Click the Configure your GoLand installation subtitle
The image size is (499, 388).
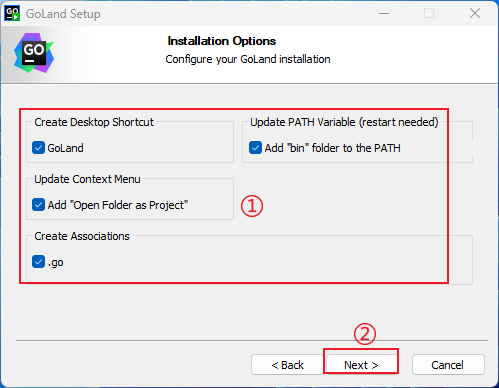tap(248, 59)
